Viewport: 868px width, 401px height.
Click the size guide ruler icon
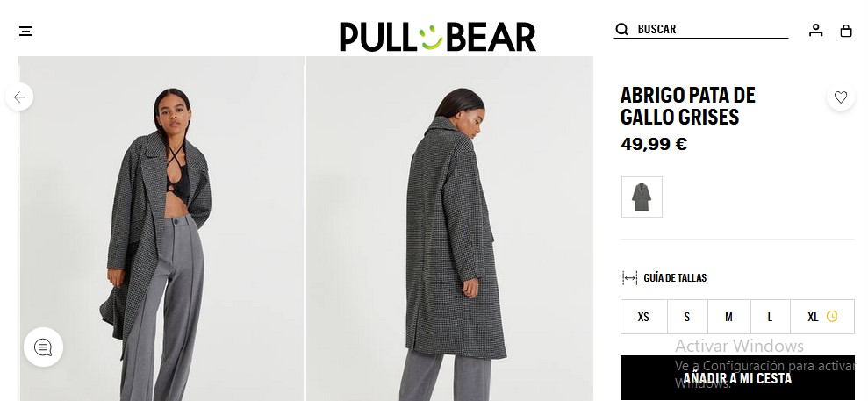[x=630, y=277]
